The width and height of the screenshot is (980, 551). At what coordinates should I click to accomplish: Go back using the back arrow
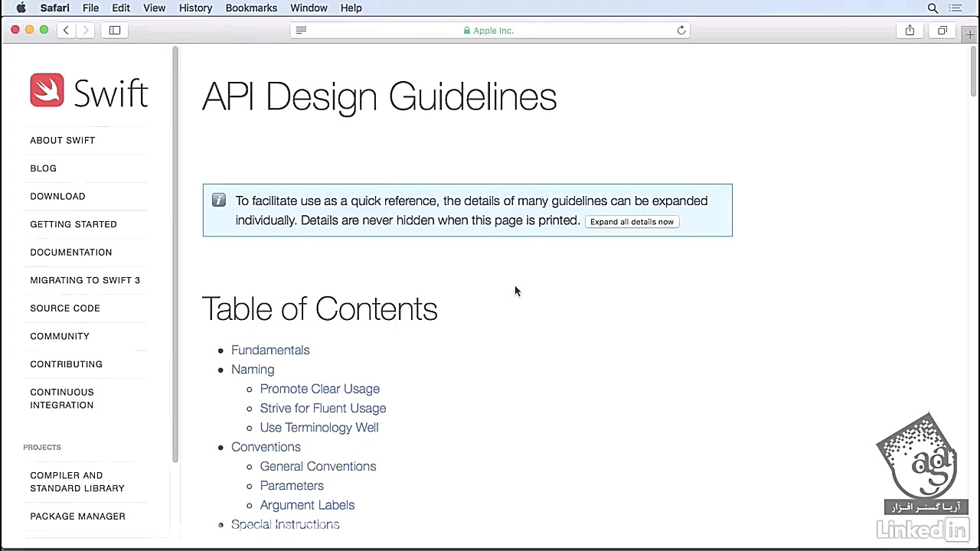66,30
